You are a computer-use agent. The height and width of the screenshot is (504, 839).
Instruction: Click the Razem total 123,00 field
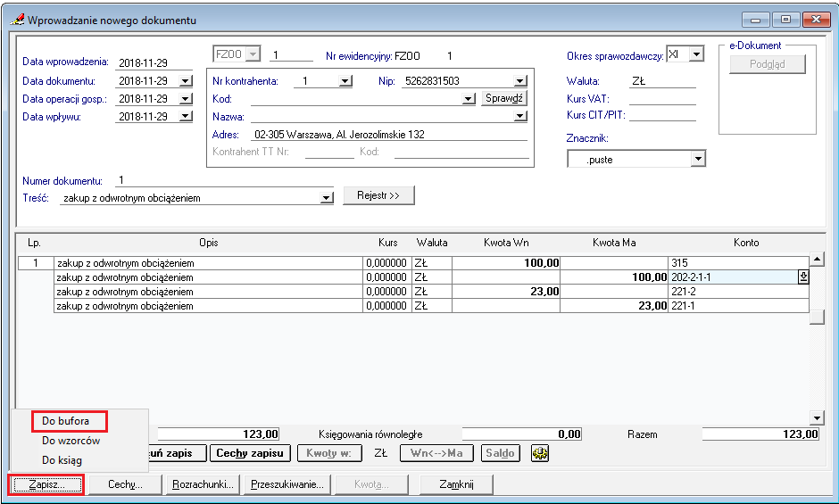click(x=760, y=434)
